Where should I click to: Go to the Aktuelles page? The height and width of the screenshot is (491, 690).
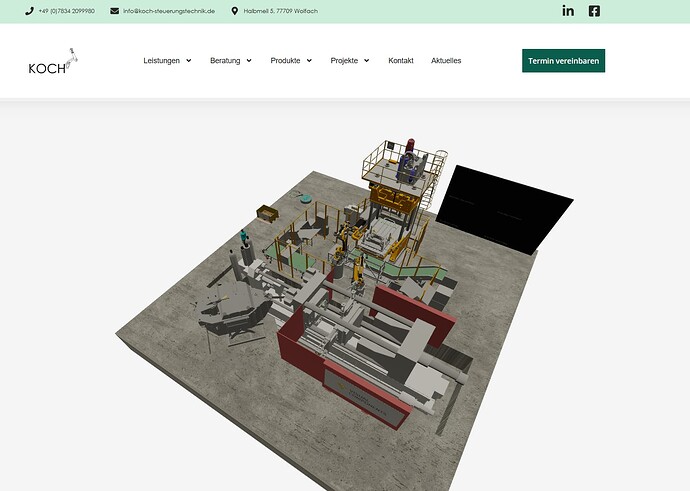pyautogui.click(x=446, y=61)
